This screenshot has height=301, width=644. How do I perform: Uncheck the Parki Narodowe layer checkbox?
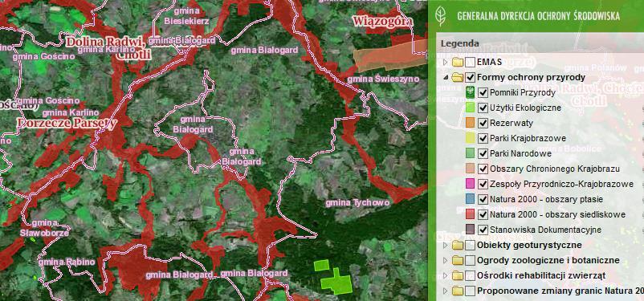tap(483, 153)
